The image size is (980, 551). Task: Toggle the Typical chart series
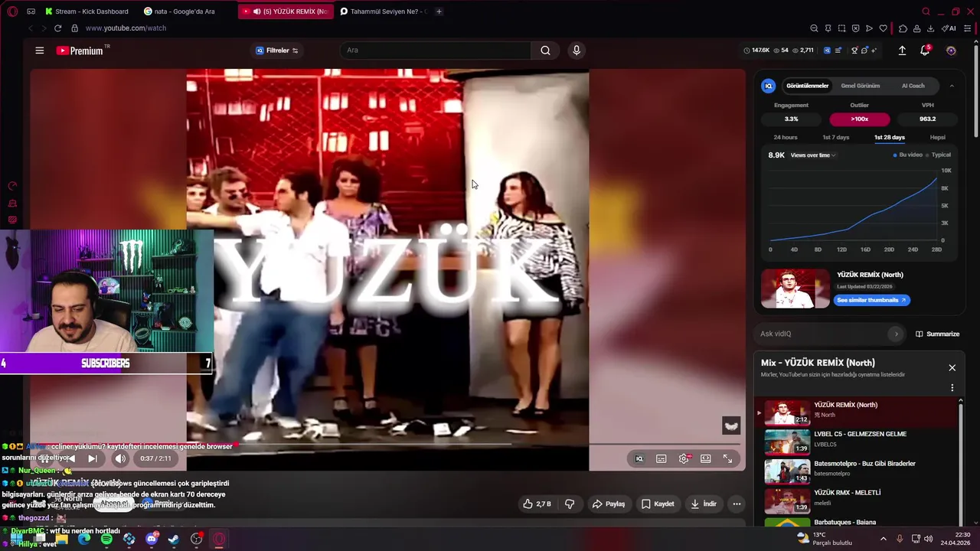point(939,155)
